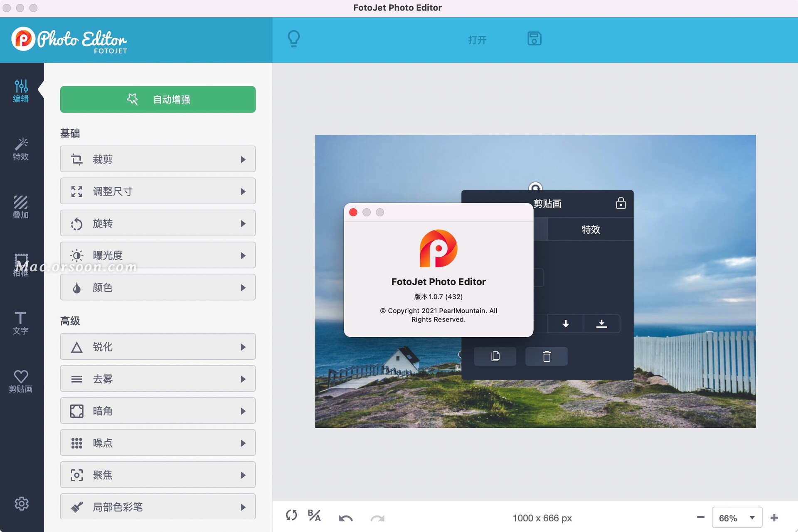Image resolution: width=798 pixels, height=532 pixels.
Task: Click the FotoJet logo in About dialog
Action: click(438, 248)
